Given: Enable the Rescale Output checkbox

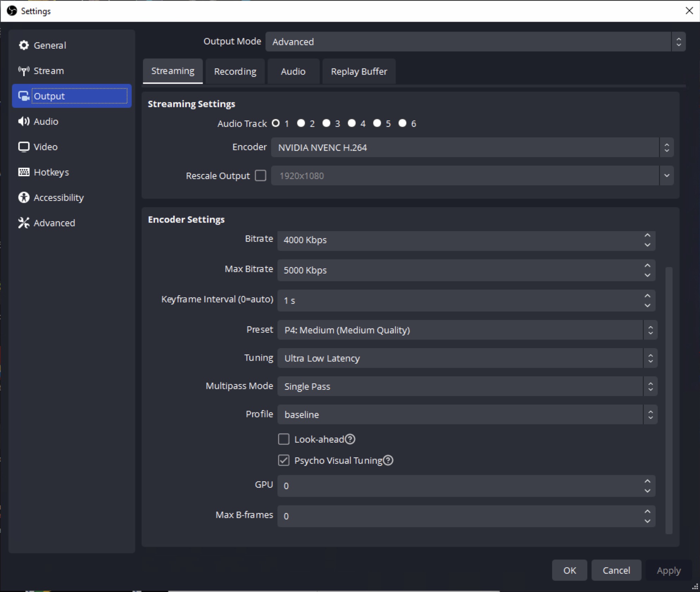Looking at the screenshot, I should click(261, 175).
